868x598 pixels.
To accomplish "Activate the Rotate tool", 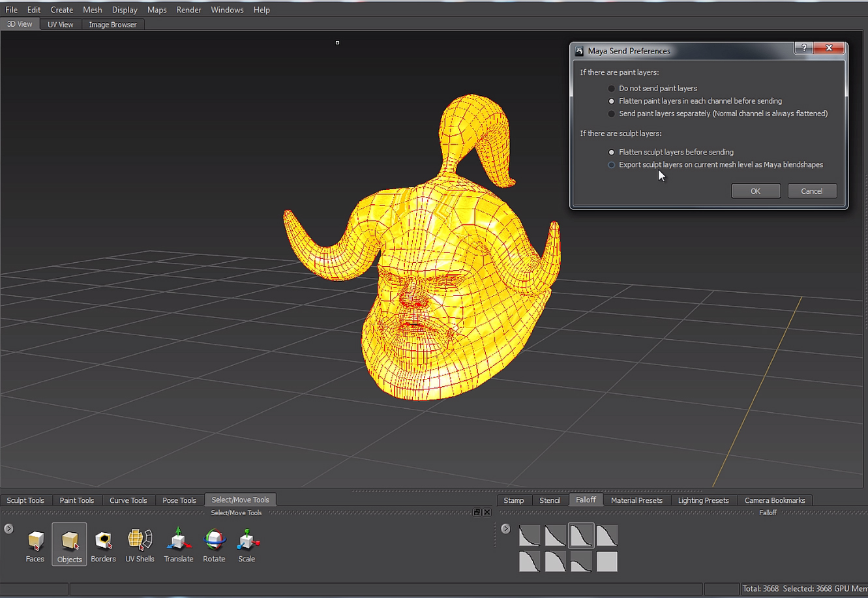I will 214,545.
